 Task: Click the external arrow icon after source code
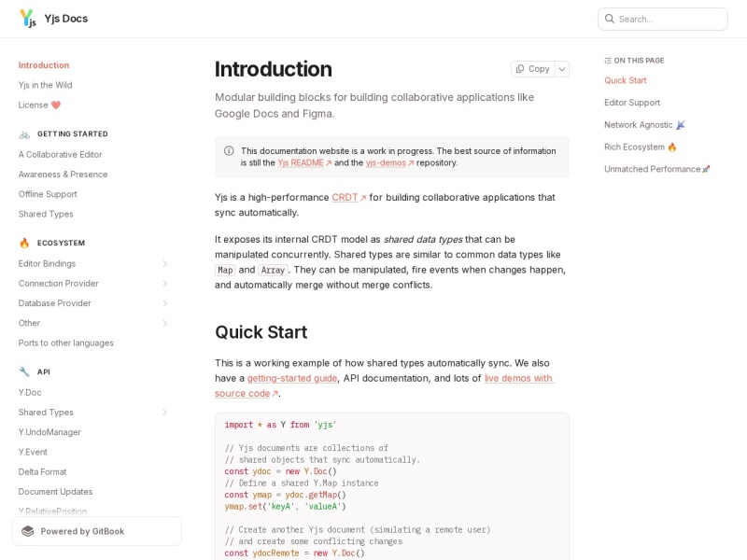pos(275,394)
